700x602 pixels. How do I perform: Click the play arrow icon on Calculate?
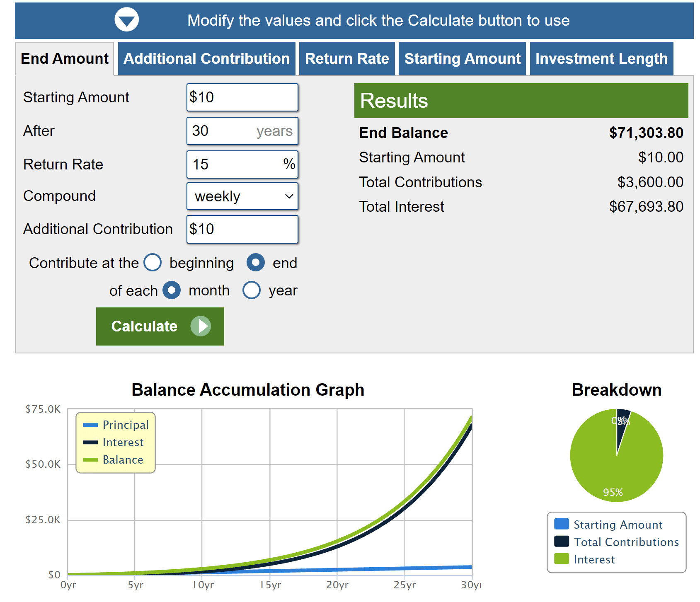[201, 326]
